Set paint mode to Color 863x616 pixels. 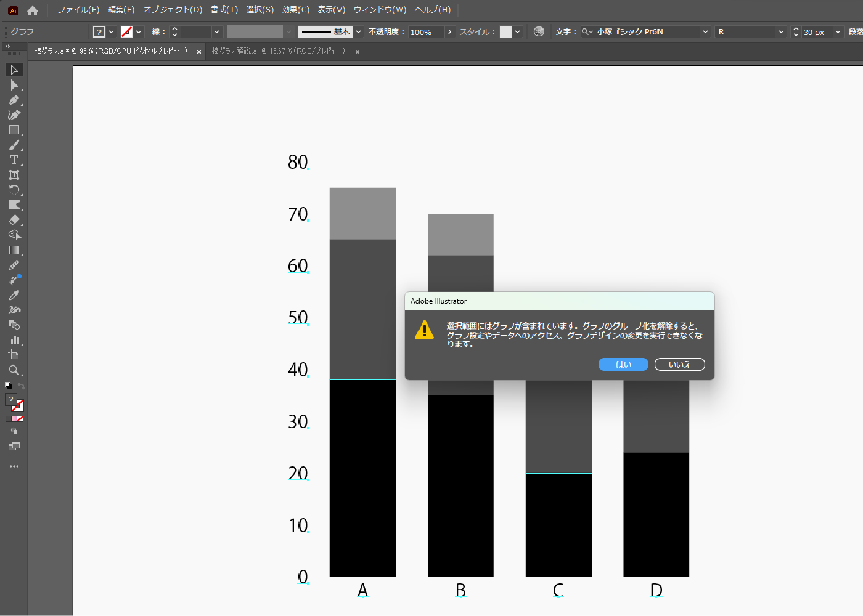[8, 419]
